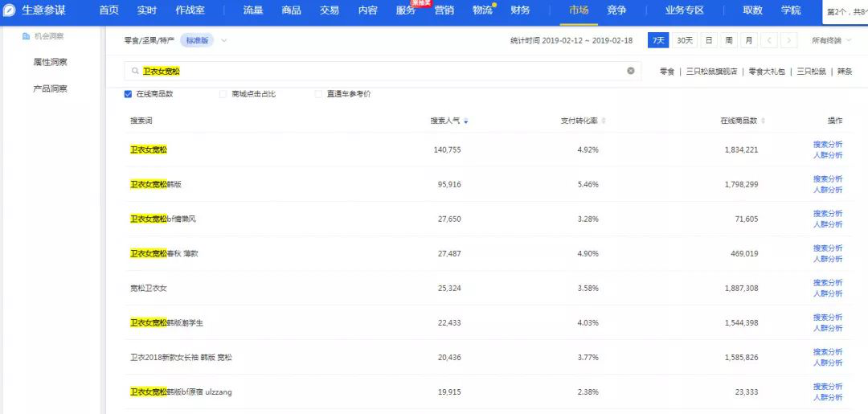
Task: Enable the 商城点击占比 checkbox
Action: pyautogui.click(x=223, y=94)
